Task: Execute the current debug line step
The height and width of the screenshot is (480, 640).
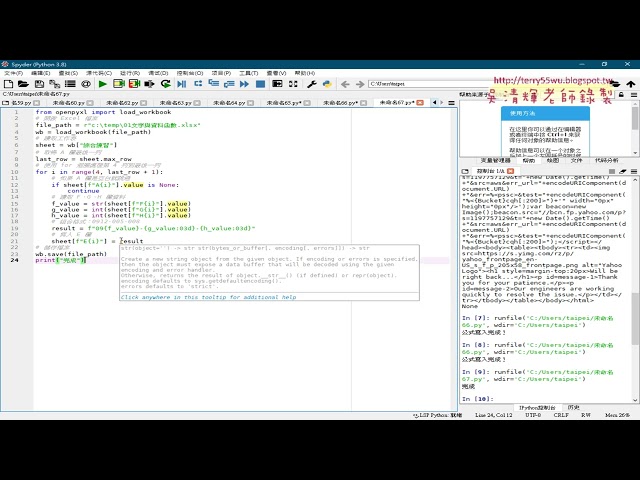Action: pyautogui.click(x=198, y=84)
